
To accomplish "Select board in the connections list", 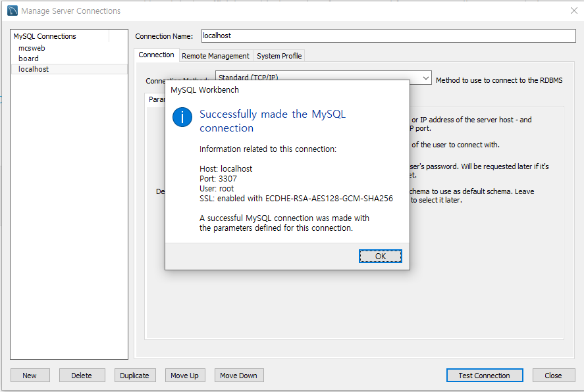I will pyautogui.click(x=69, y=59).
